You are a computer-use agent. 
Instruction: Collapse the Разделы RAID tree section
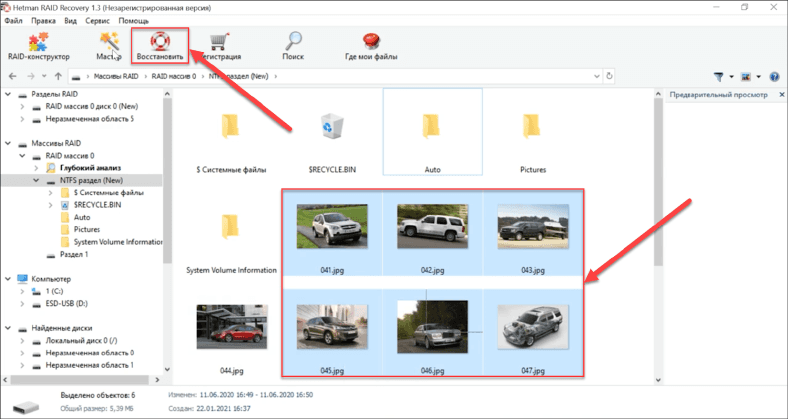tap(8, 94)
